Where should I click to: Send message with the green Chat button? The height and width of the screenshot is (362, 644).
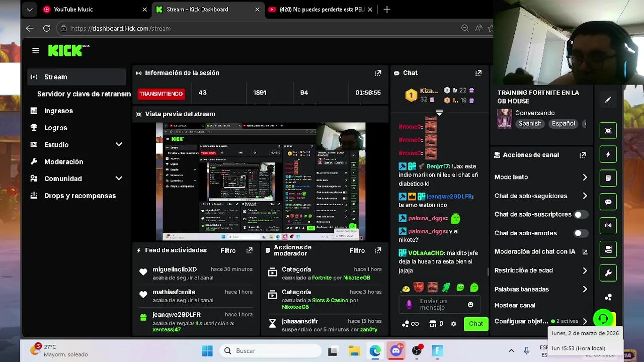click(476, 324)
